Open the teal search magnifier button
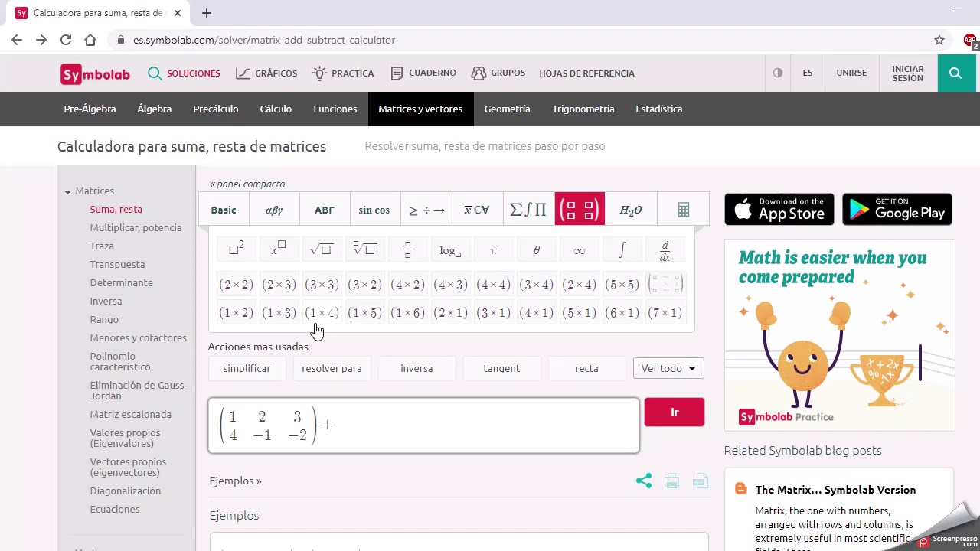The width and height of the screenshot is (980, 551). (x=955, y=73)
